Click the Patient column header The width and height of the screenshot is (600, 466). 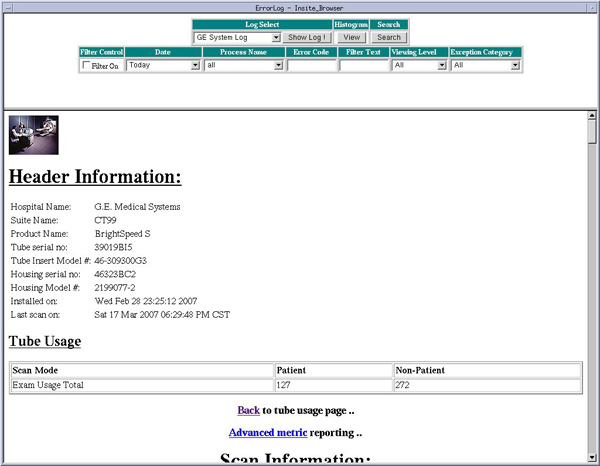[x=290, y=369]
